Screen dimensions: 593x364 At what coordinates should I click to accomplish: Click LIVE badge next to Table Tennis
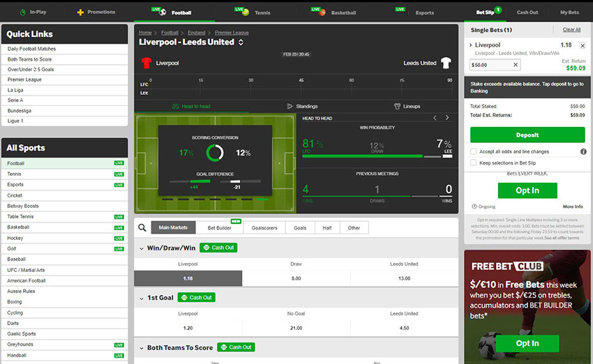pyautogui.click(x=119, y=217)
